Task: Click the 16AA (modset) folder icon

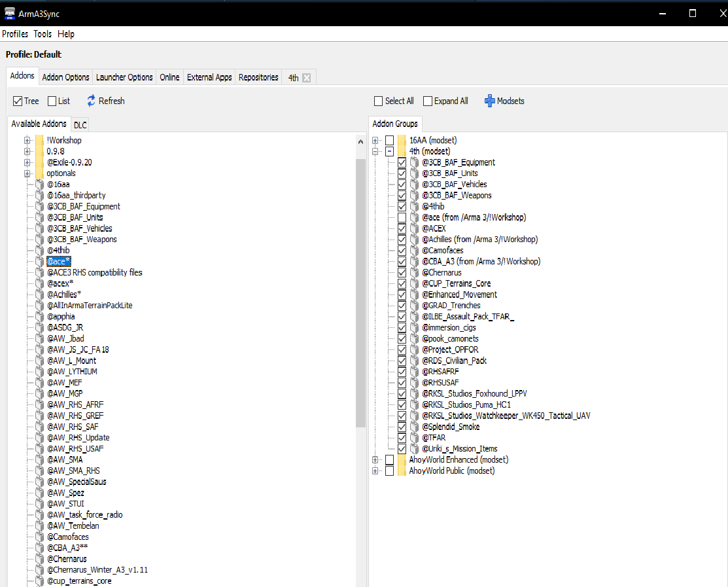Action: pyautogui.click(x=402, y=140)
